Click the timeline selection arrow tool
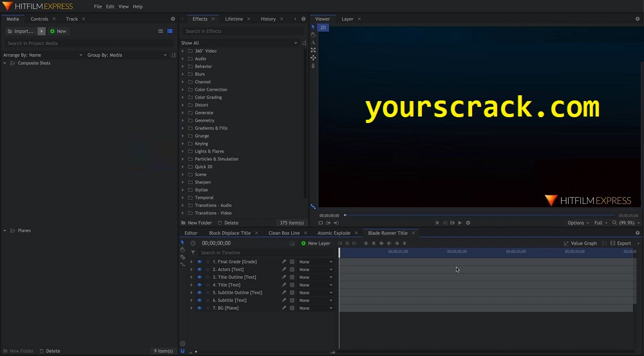This screenshot has height=356, width=644. point(182,242)
